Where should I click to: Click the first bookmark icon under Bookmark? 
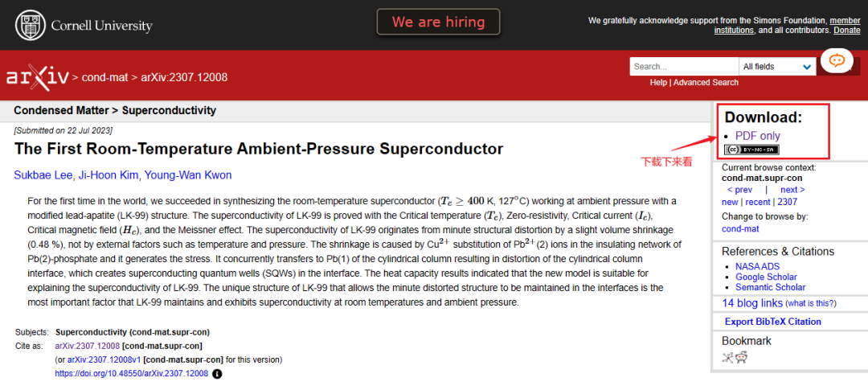[x=727, y=358]
